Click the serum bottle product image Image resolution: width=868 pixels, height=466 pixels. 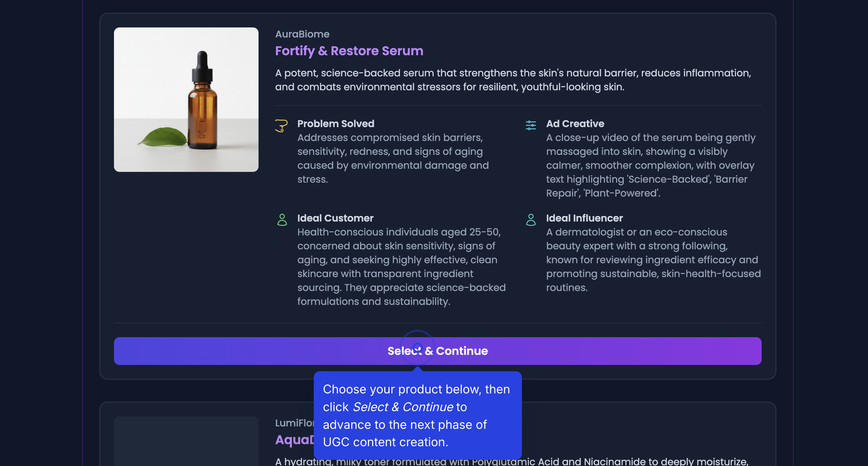click(x=186, y=100)
